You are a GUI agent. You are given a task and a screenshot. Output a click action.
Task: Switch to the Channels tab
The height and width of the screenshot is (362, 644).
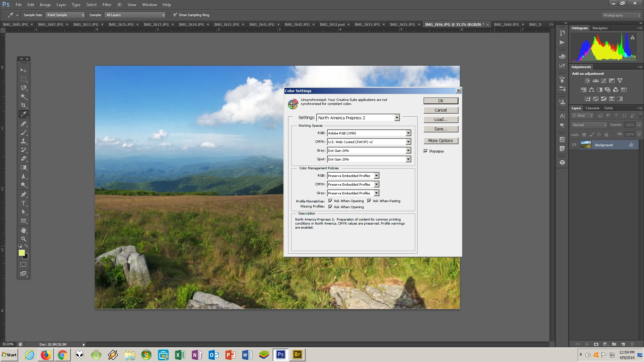[x=592, y=108]
